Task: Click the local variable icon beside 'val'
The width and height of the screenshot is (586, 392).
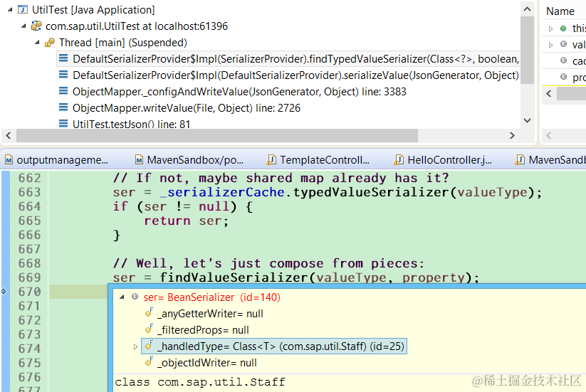Action: [x=563, y=44]
